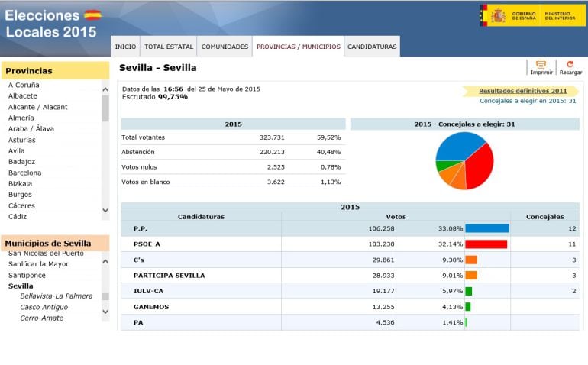Select the CANDIDATURAS tab

(x=372, y=47)
